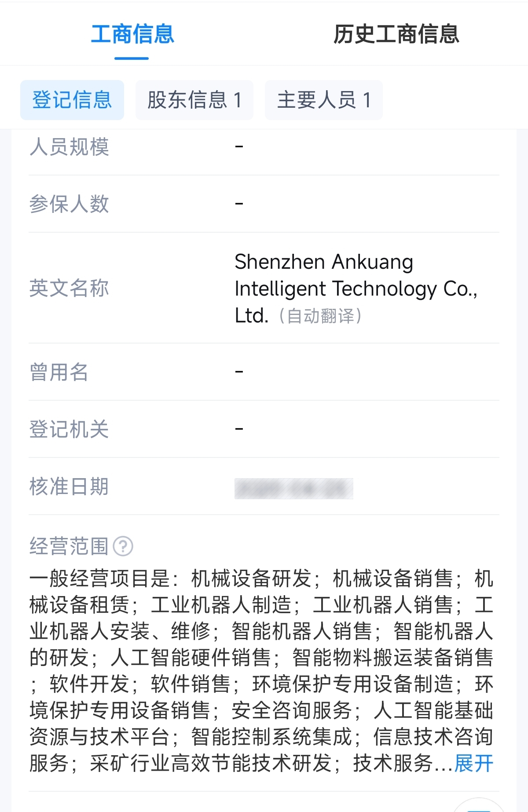Image resolution: width=528 pixels, height=812 pixels.
Task: Select the 登记信息 sub-tab
Action: tap(72, 100)
